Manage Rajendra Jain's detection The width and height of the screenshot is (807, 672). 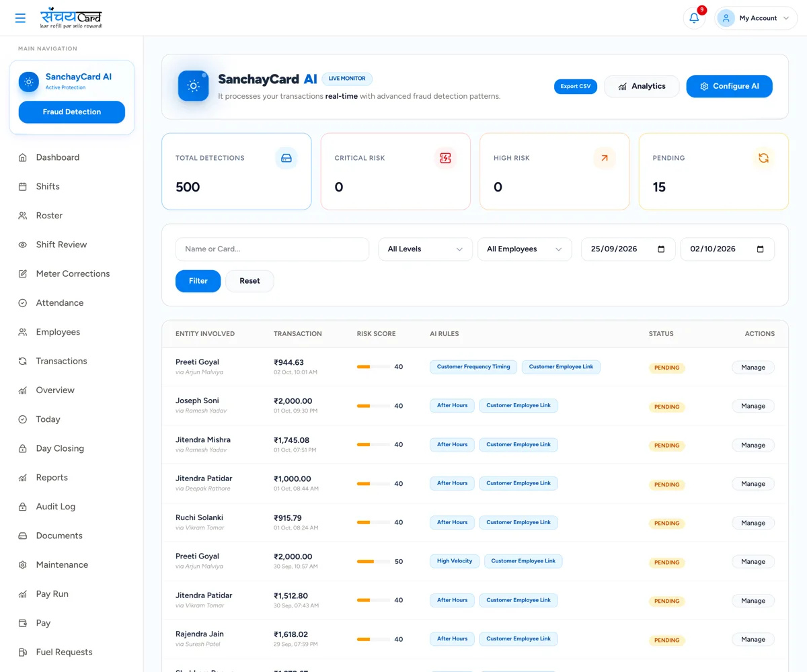[x=753, y=640]
